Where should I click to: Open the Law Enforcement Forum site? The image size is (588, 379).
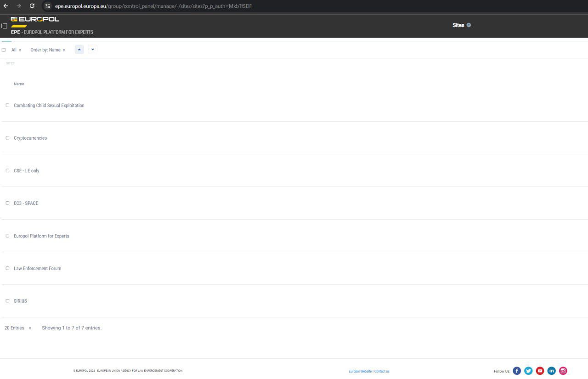[x=37, y=268]
